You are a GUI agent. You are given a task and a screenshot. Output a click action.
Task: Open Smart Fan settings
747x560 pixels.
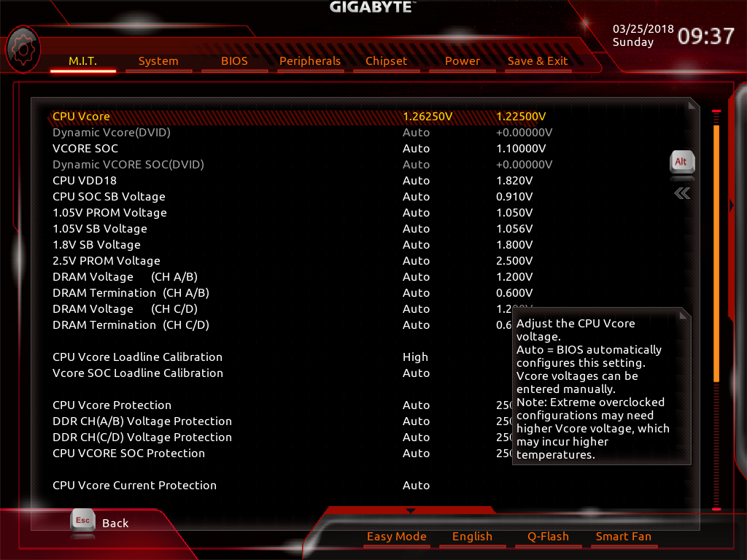pyautogui.click(x=624, y=536)
